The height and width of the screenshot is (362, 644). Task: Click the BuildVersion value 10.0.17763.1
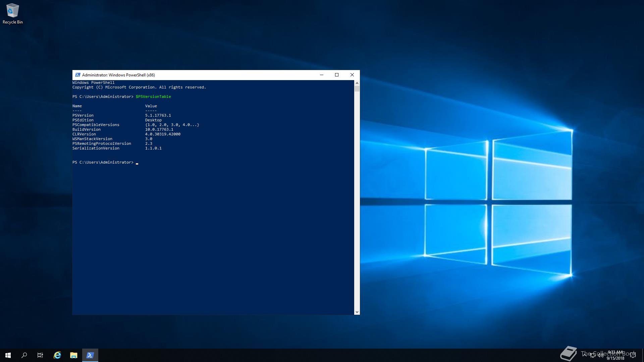(x=159, y=129)
